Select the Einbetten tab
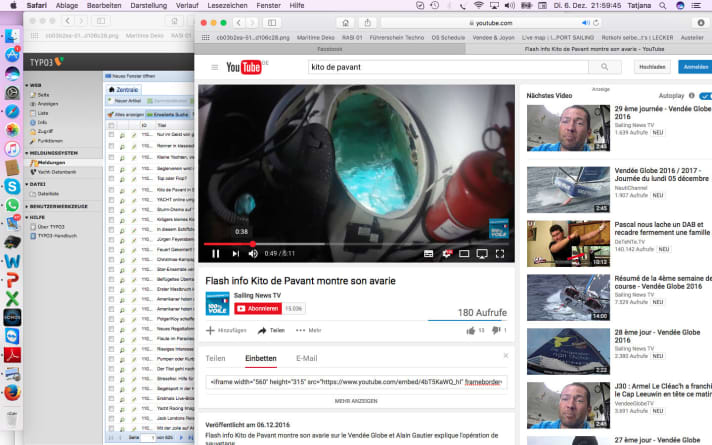The image size is (712, 445). 261,358
